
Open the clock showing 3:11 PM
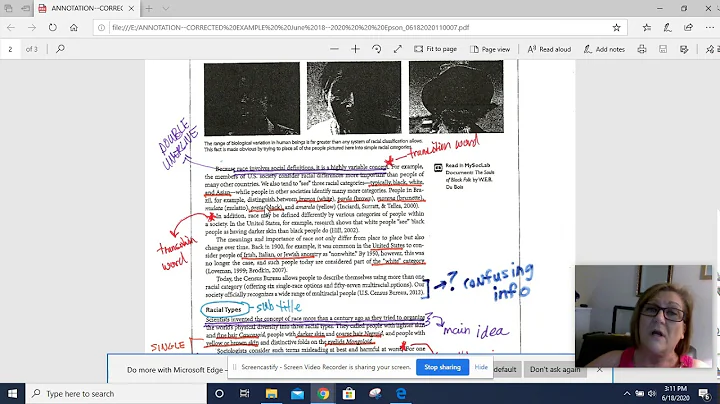tap(675, 393)
